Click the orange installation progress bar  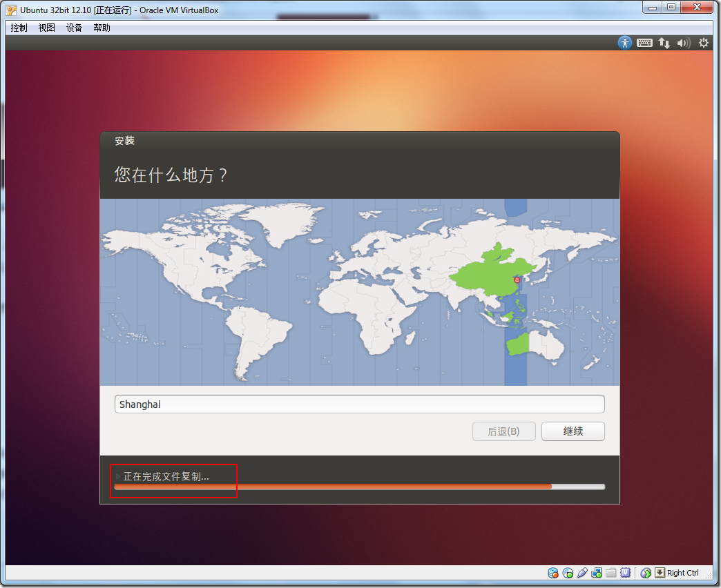[x=360, y=487]
